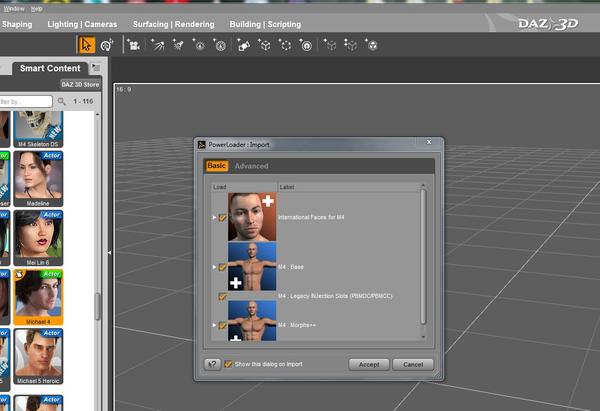Screen dimensions: 600x411
Task: Click the M4 : Base body thumbnail
Action: pyautogui.click(x=252, y=266)
